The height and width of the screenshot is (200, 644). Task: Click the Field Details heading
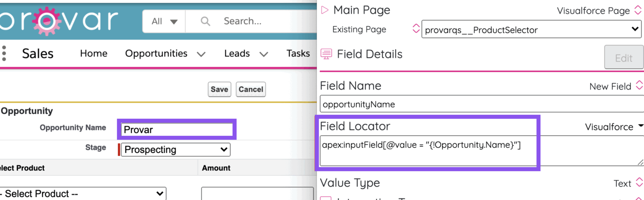pos(370,54)
